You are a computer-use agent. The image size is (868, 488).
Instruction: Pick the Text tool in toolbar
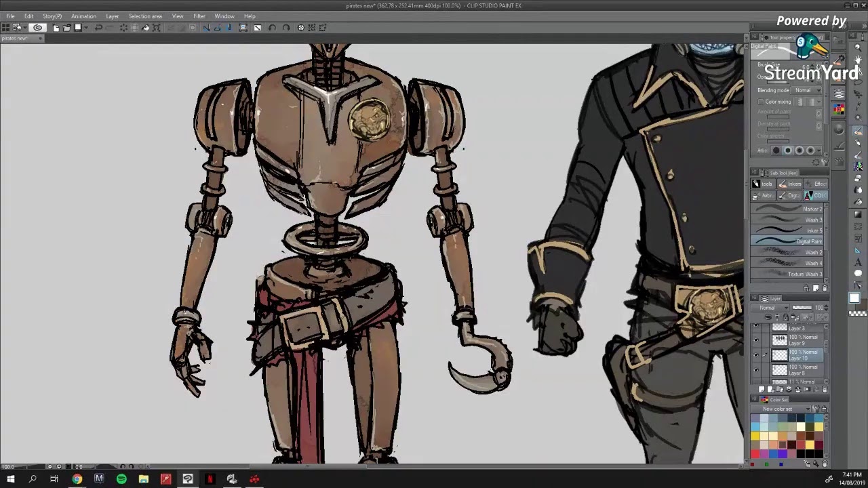(858, 262)
